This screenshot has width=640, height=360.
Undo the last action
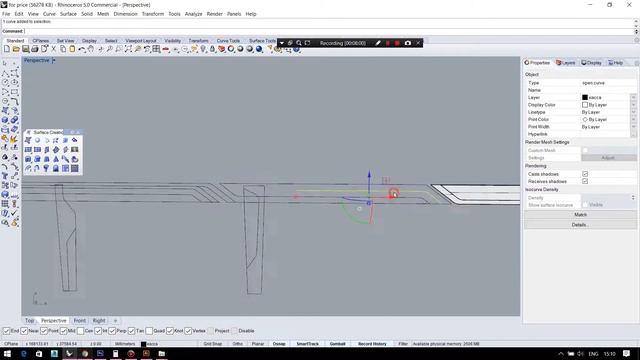click(82, 49)
